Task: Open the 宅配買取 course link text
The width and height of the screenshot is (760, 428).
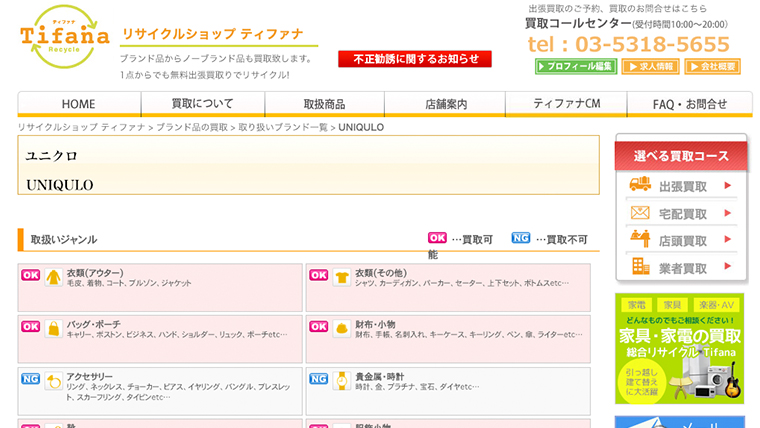Action: pos(682,214)
